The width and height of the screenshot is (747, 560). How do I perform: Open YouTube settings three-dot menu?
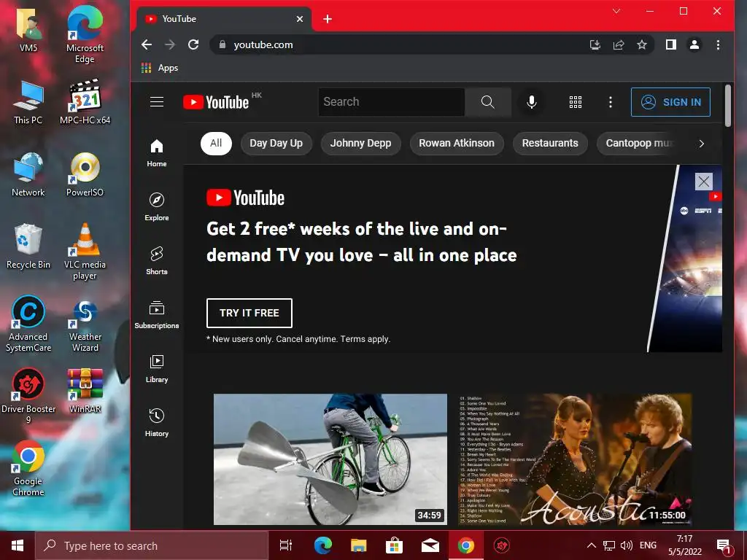[x=611, y=102]
